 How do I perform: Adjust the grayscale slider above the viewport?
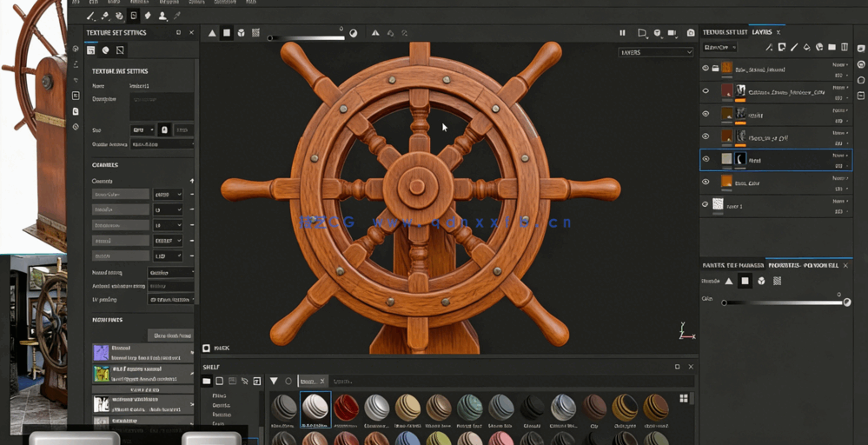307,38
